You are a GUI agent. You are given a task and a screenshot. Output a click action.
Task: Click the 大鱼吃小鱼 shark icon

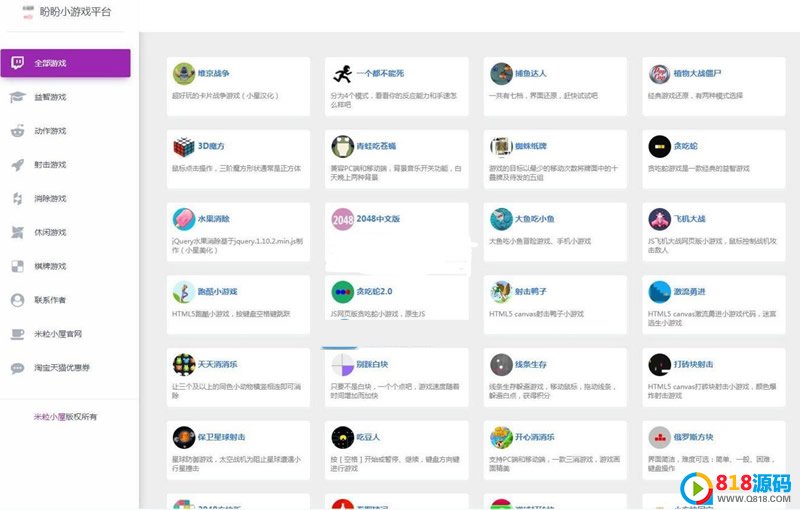tap(501, 219)
